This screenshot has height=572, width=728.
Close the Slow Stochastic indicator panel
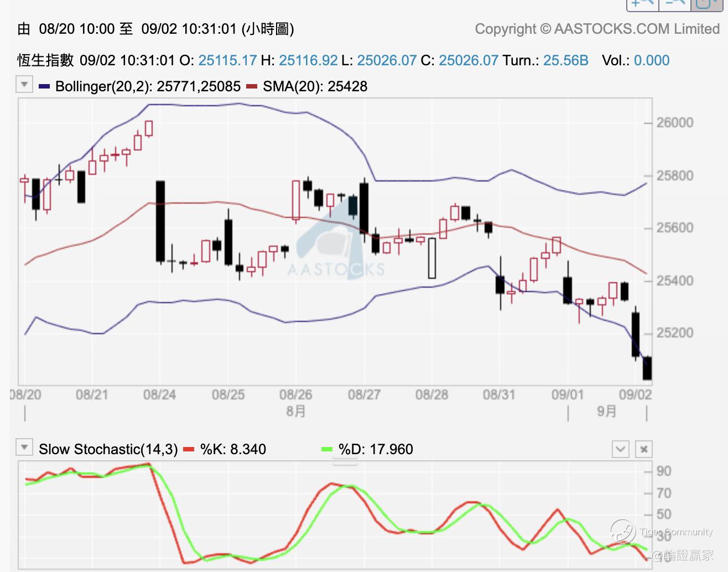644,449
